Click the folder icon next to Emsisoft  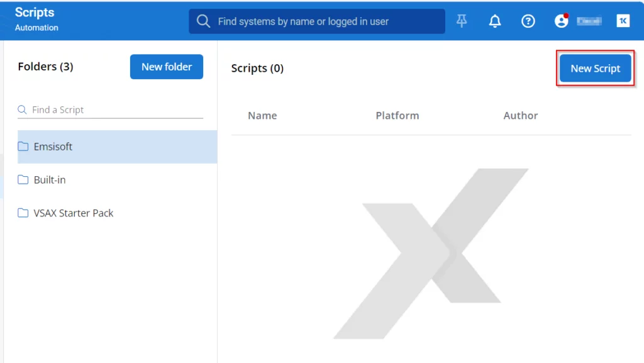23,147
